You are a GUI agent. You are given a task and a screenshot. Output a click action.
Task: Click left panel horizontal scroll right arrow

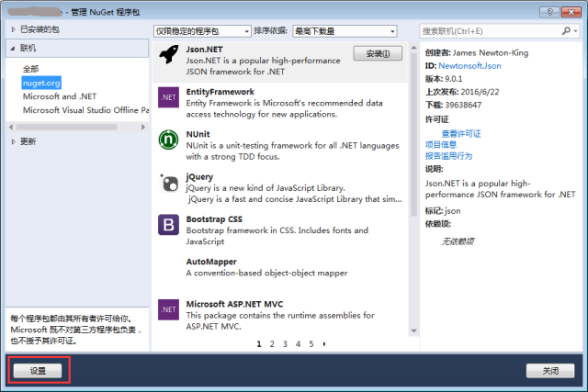(x=143, y=127)
